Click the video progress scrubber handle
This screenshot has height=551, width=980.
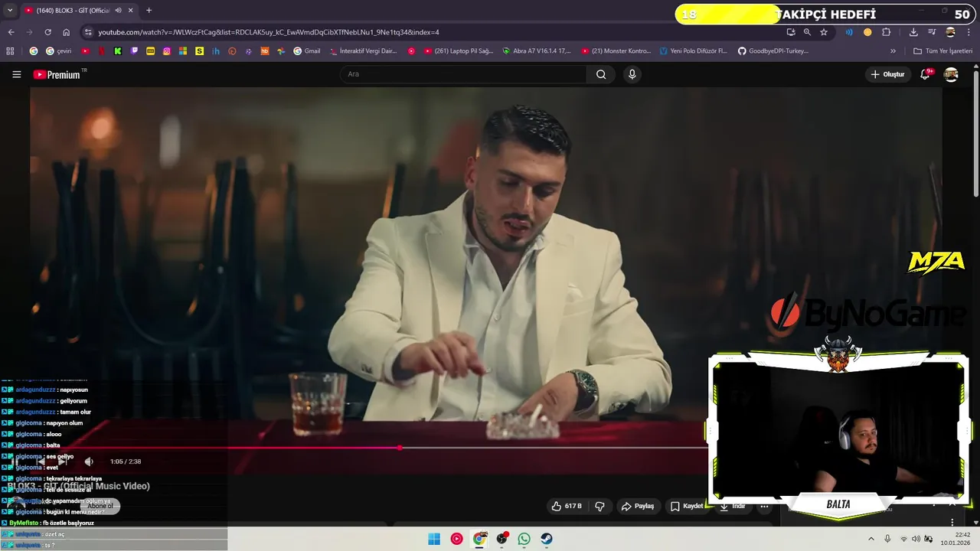[x=399, y=448]
